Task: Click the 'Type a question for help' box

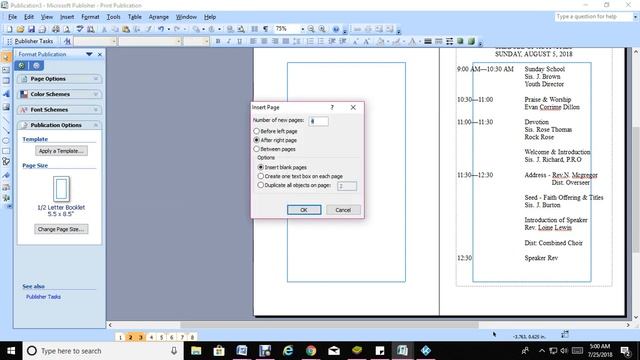Action: point(593,17)
